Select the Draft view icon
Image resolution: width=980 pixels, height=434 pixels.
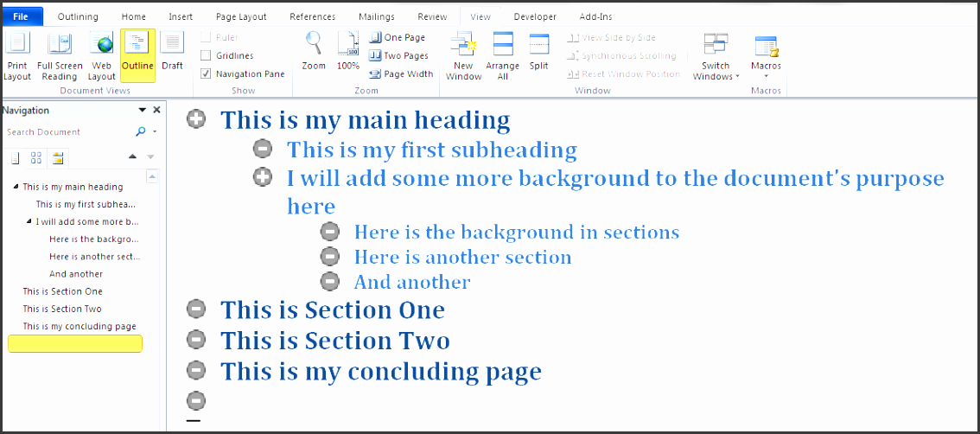click(x=172, y=52)
